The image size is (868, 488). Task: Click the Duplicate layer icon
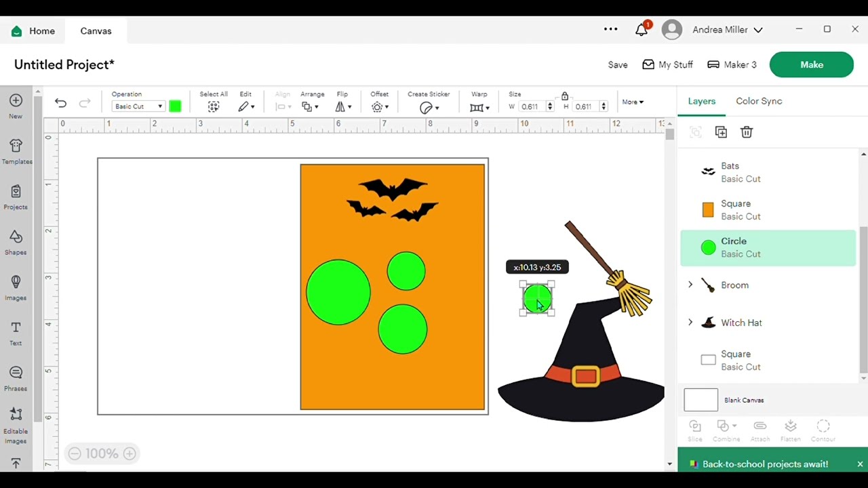(721, 132)
